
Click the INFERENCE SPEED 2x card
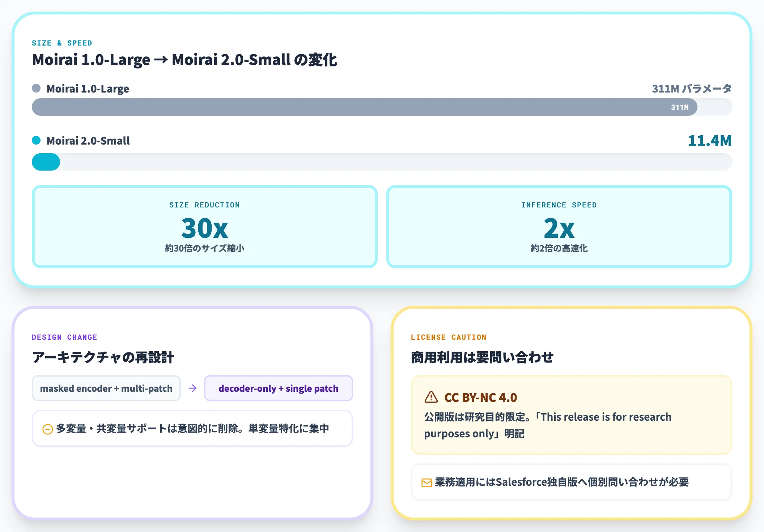tap(559, 227)
